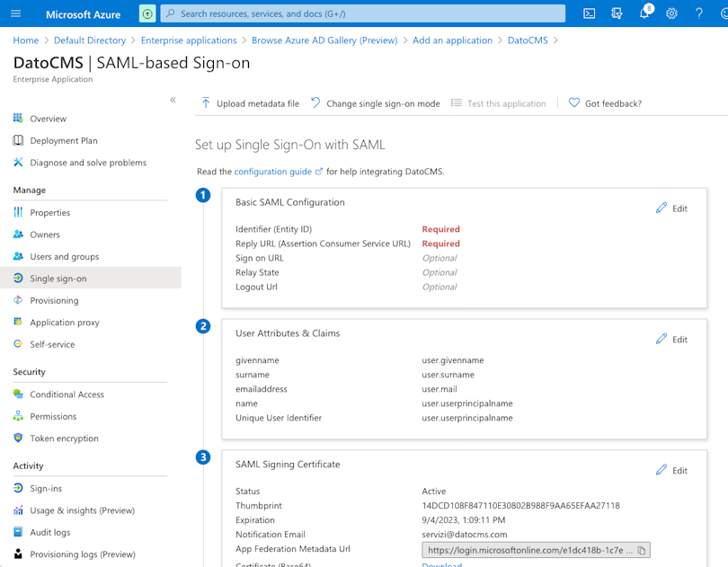
Task: Open Permissions under Security
Action: (53, 417)
